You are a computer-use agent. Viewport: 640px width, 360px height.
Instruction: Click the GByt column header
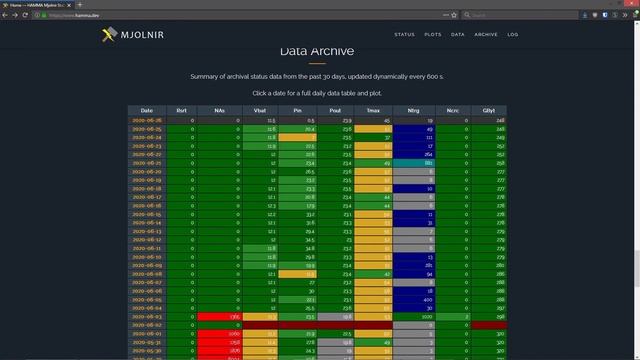[x=489, y=111]
